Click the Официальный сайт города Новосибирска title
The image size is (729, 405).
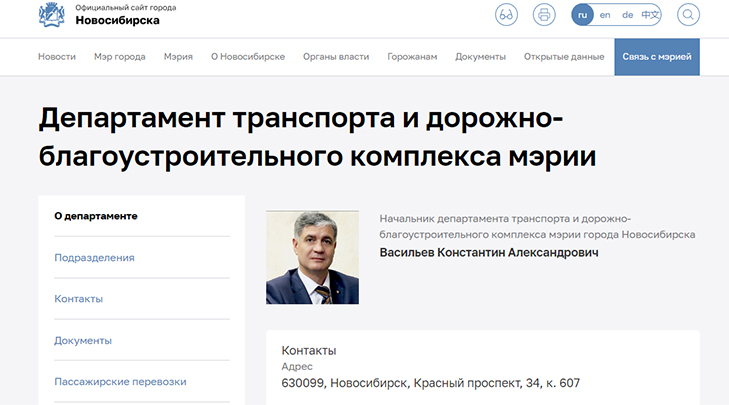(126, 14)
